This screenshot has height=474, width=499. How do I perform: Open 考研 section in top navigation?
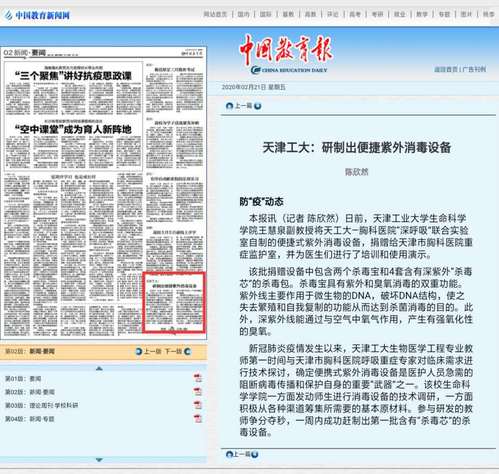[377, 14]
